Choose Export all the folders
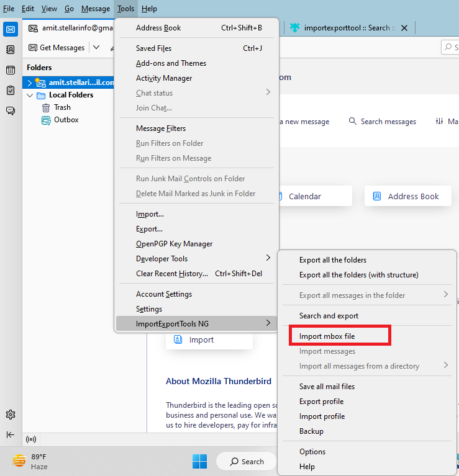Viewport: 459px width, 476px height. point(333,260)
